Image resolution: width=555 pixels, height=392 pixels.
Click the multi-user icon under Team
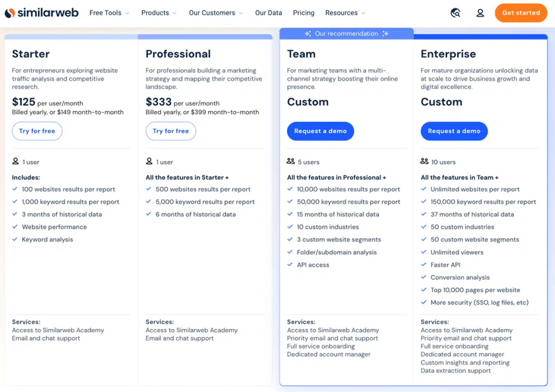pyautogui.click(x=291, y=161)
